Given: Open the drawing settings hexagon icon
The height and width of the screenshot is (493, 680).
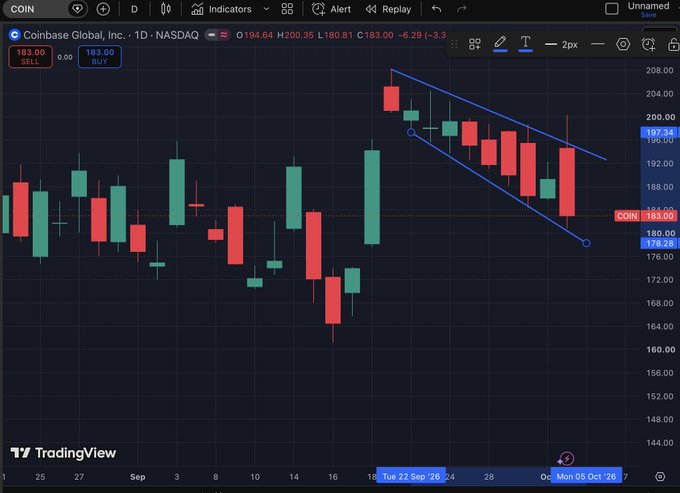Looking at the screenshot, I should click(x=623, y=44).
